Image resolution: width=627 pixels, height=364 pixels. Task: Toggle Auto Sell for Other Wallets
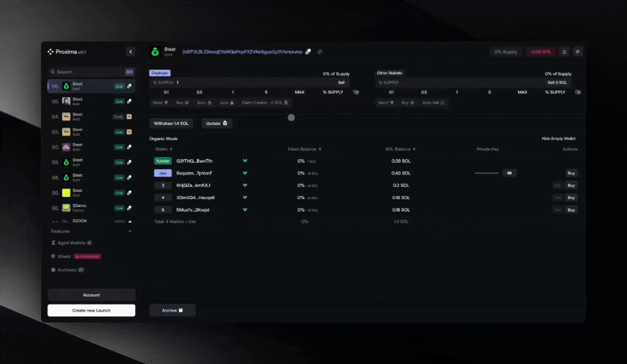pyautogui.click(x=433, y=103)
